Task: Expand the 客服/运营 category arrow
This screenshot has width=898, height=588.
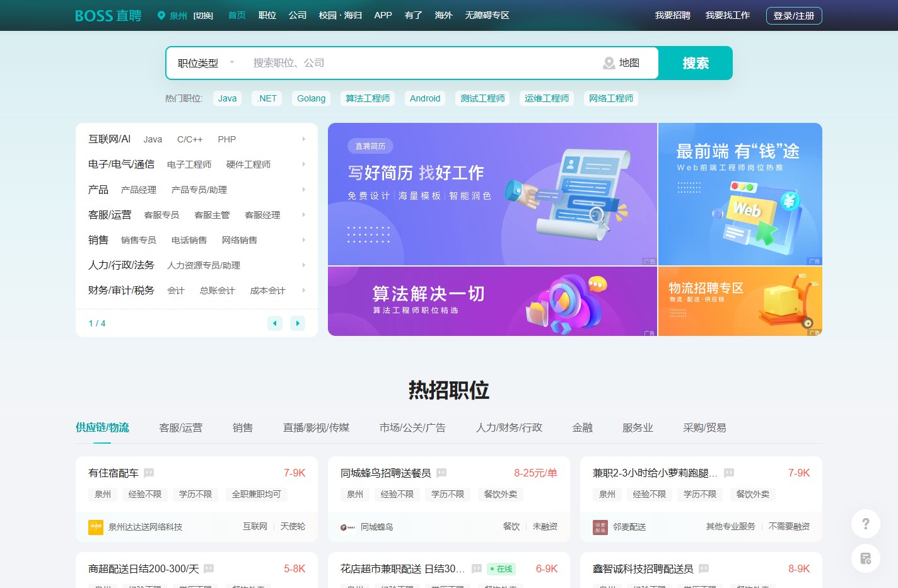Action: [x=303, y=215]
